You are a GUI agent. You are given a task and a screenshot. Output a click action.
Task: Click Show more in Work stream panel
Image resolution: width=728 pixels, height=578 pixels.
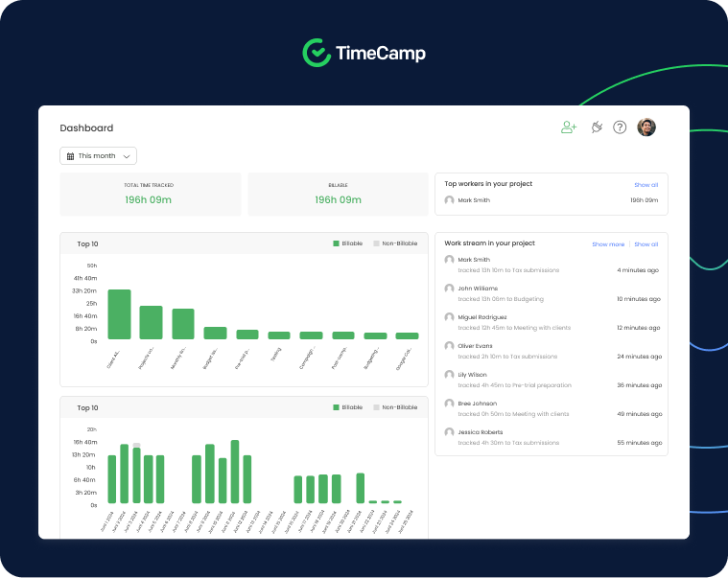pyautogui.click(x=608, y=244)
